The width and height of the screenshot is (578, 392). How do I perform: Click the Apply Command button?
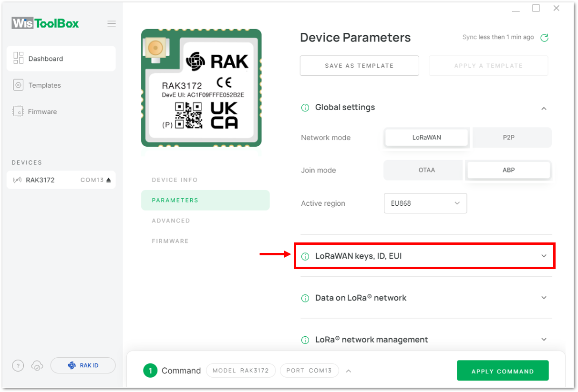pos(503,371)
